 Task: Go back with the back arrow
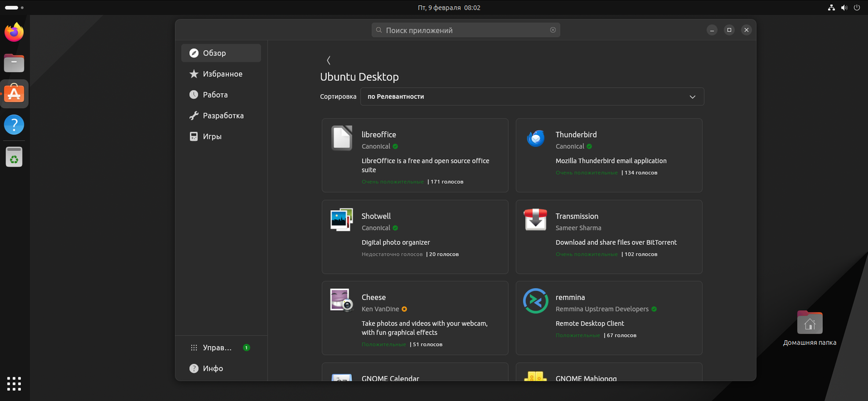[328, 60]
